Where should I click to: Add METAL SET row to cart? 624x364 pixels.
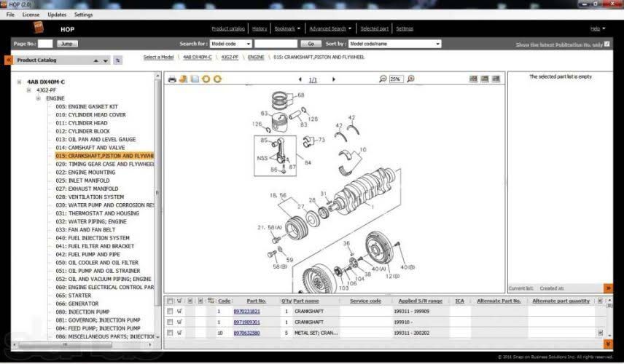pyautogui.click(x=179, y=333)
